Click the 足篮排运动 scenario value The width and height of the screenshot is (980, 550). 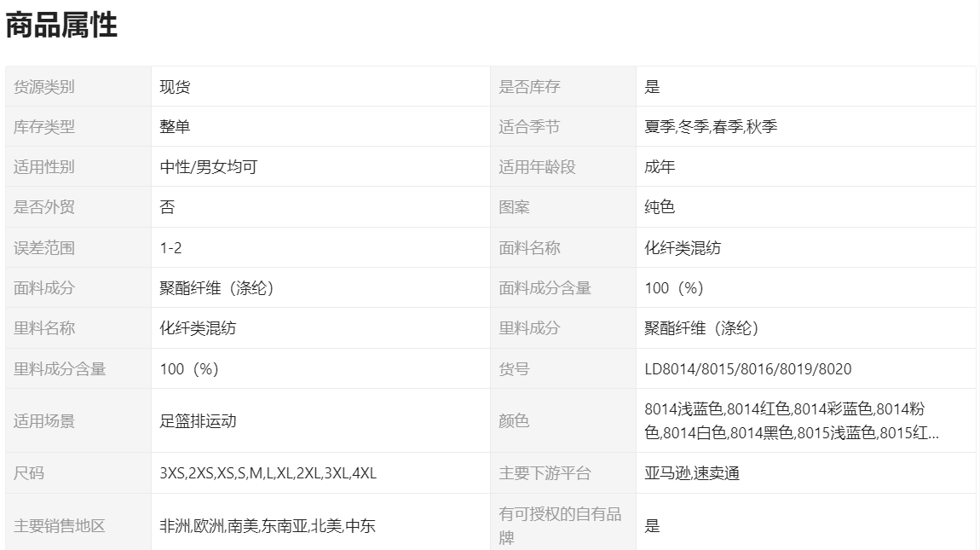click(x=198, y=420)
